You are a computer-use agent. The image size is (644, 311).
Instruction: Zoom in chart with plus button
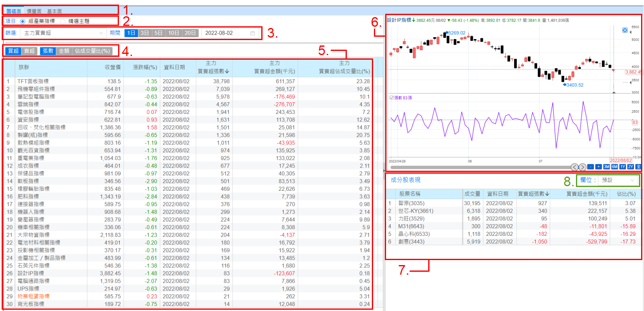click(599, 167)
